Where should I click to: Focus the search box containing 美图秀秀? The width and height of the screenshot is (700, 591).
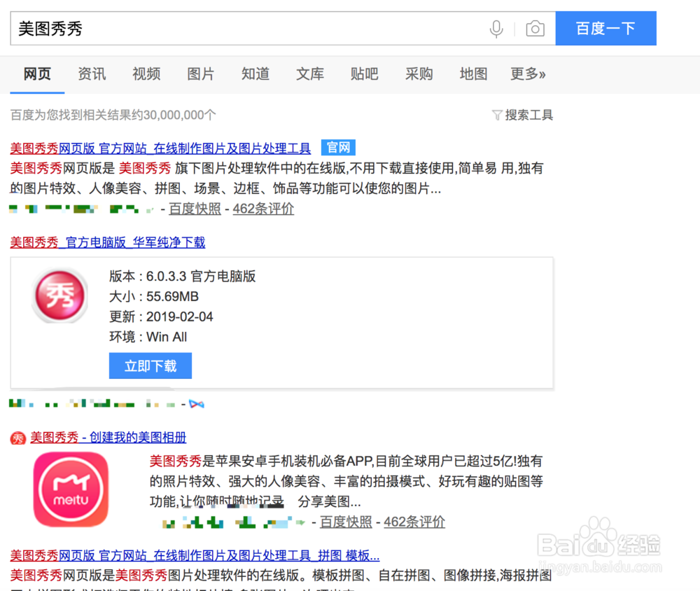tap(283, 29)
